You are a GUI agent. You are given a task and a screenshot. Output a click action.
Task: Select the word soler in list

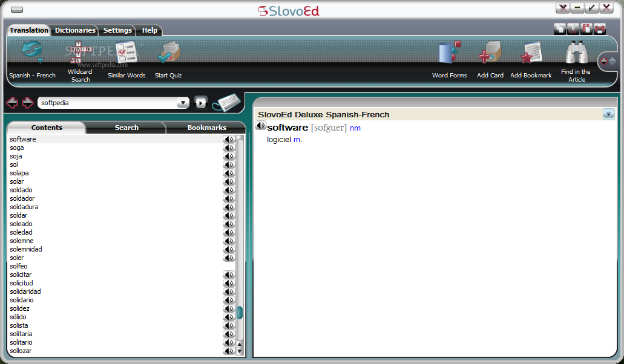17,258
